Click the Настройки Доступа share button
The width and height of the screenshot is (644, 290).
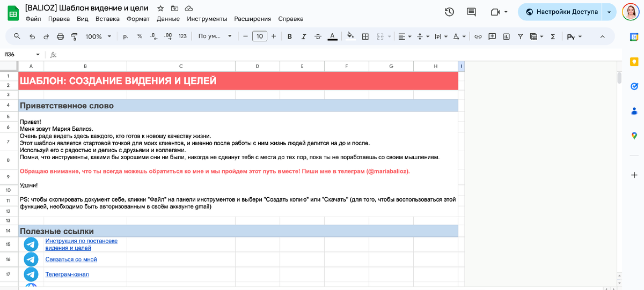(x=560, y=12)
